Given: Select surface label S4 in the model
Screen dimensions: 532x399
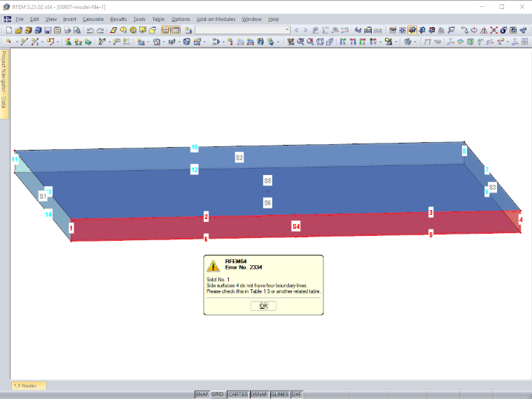Looking at the screenshot, I should (x=296, y=226).
